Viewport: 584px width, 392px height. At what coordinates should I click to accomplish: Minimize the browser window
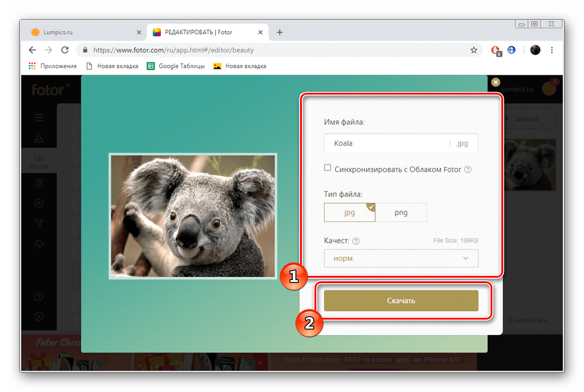coord(522,24)
